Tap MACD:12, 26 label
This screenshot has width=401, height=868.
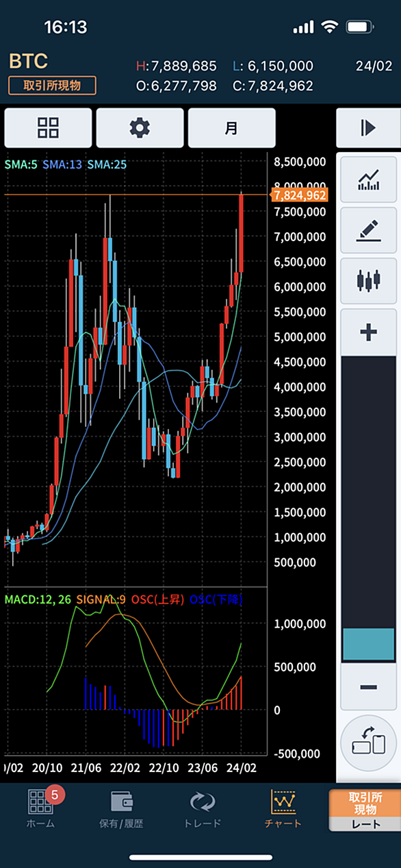click(38, 599)
